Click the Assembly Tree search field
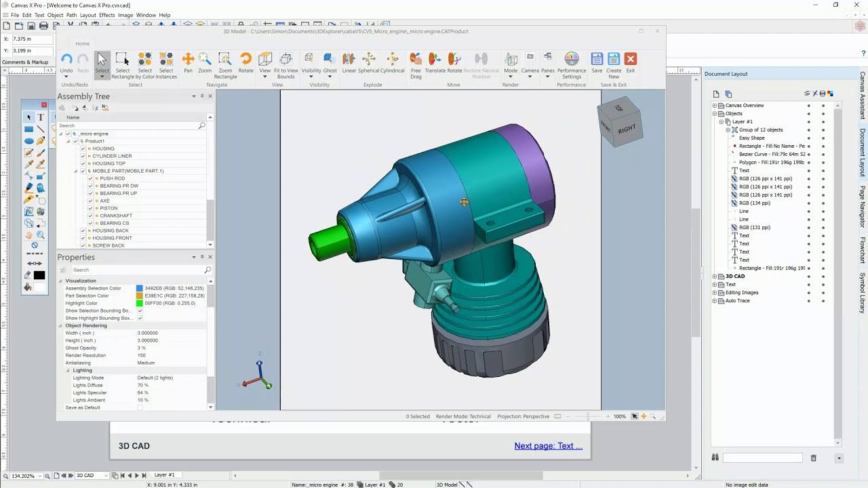 pos(128,125)
